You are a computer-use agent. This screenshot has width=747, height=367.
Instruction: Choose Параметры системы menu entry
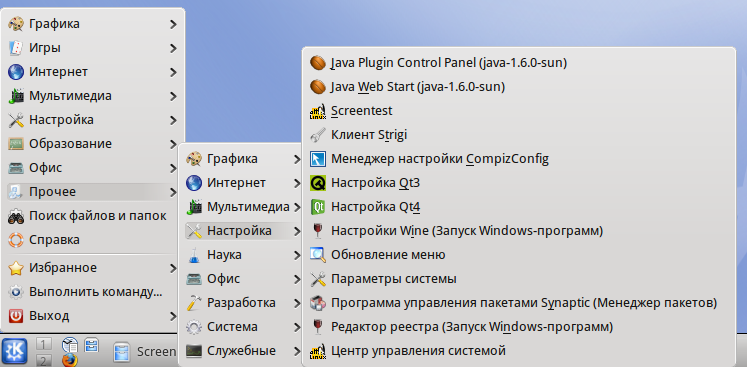[518, 279]
